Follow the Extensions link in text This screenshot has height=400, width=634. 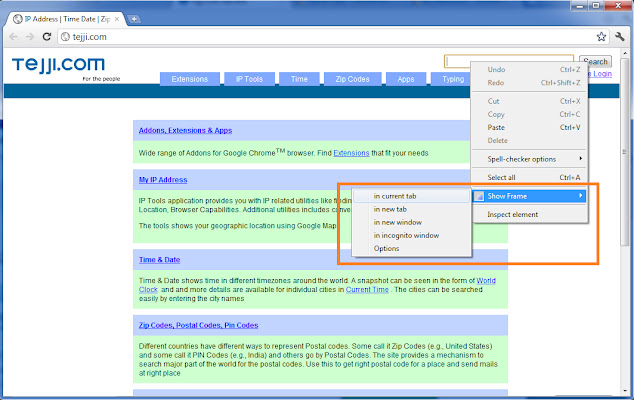(351, 153)
